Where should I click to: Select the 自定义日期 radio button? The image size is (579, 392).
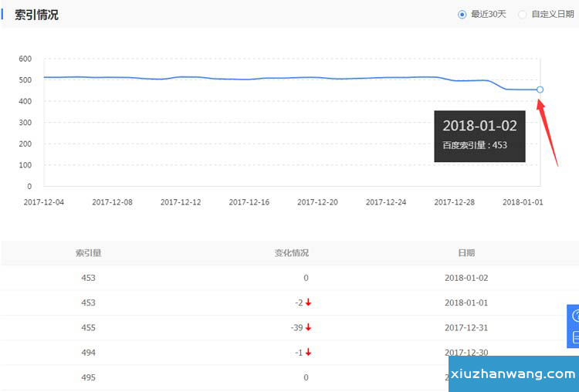click(x=523, y=14)
